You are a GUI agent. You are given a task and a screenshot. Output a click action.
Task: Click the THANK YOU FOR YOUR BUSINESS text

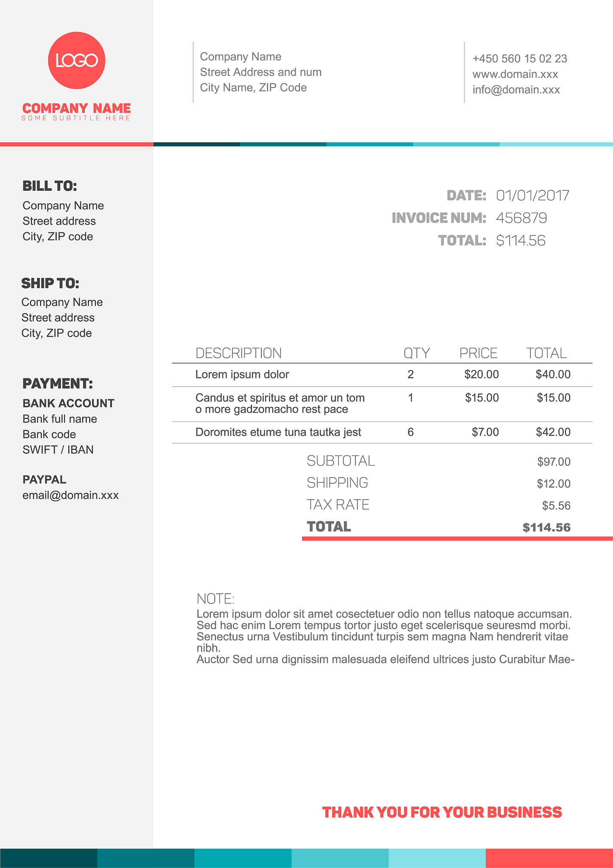442,812
